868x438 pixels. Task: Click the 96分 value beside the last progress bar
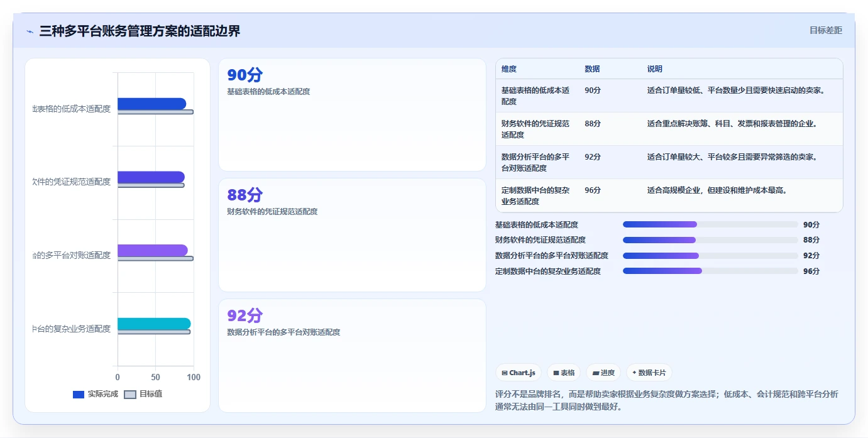811,271
